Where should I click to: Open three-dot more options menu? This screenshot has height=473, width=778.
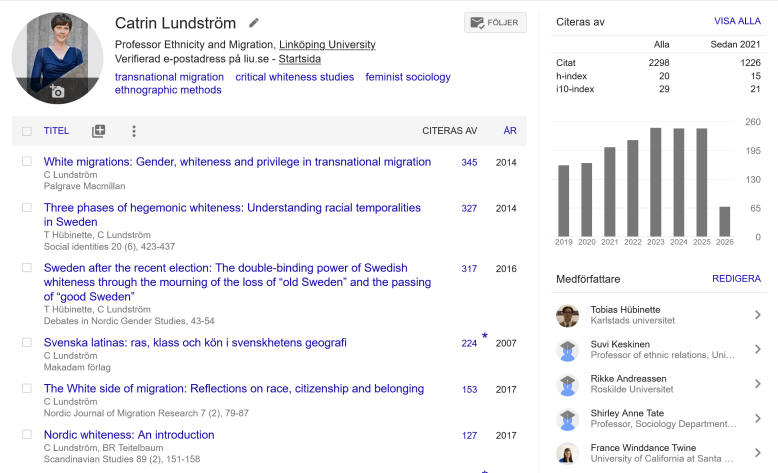[133, 131]
